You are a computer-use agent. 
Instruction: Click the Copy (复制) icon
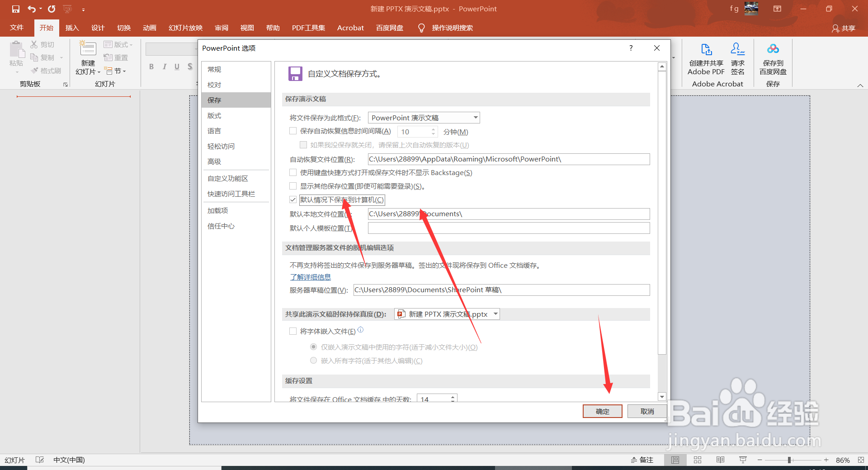point(34,57)
